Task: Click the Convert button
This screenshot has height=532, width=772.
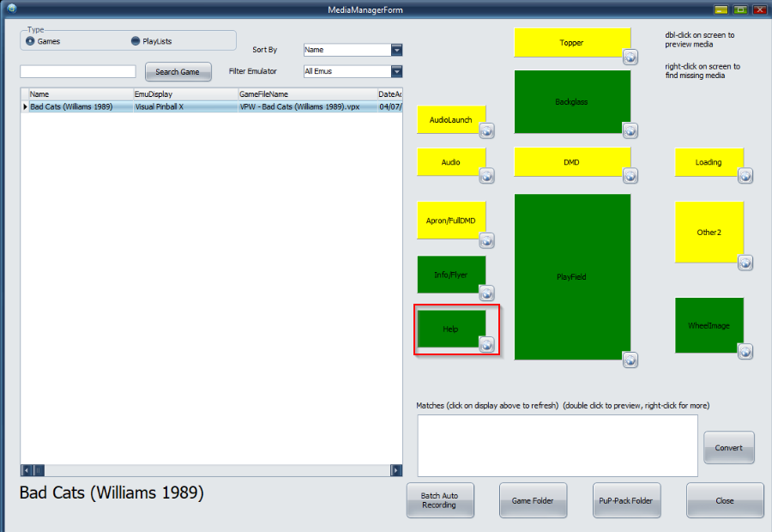Action: coord(728,448)
